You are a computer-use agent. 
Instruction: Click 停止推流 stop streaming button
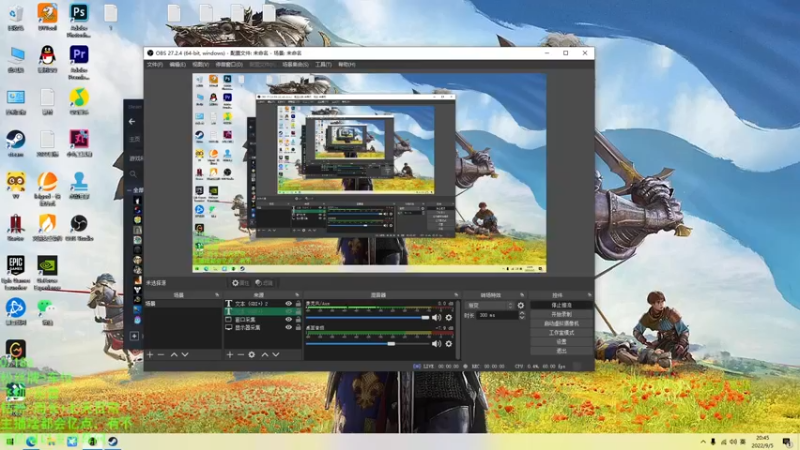click(561, 305)
